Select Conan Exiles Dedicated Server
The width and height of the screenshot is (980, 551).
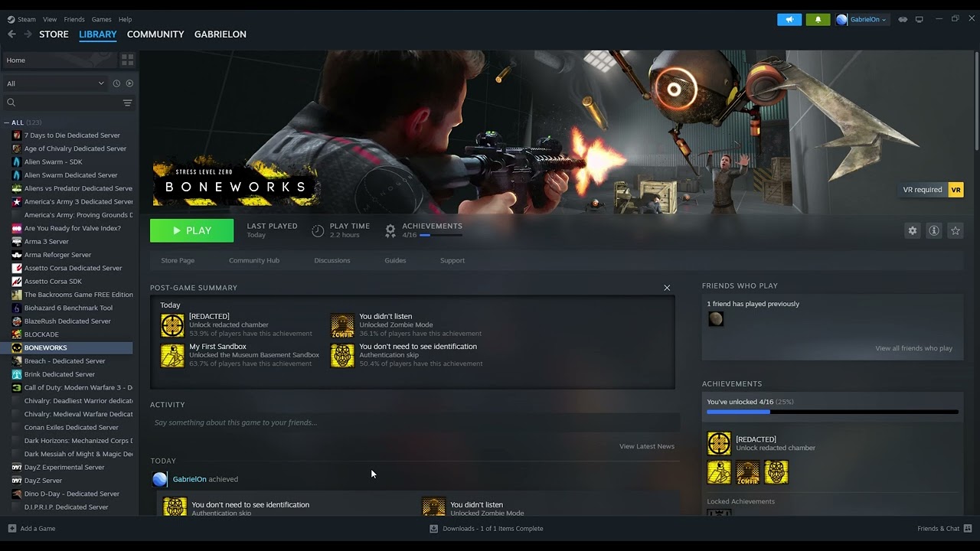click(71, 427)
